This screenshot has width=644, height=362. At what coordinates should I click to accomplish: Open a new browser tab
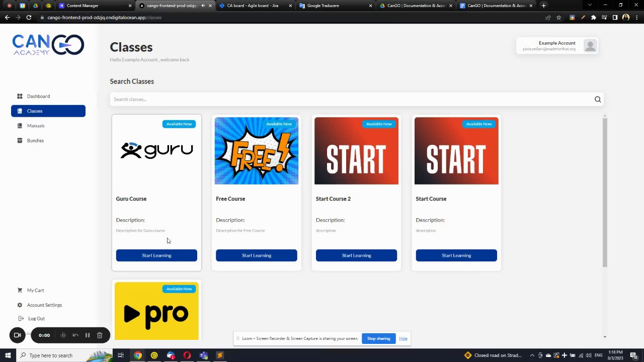543,6
